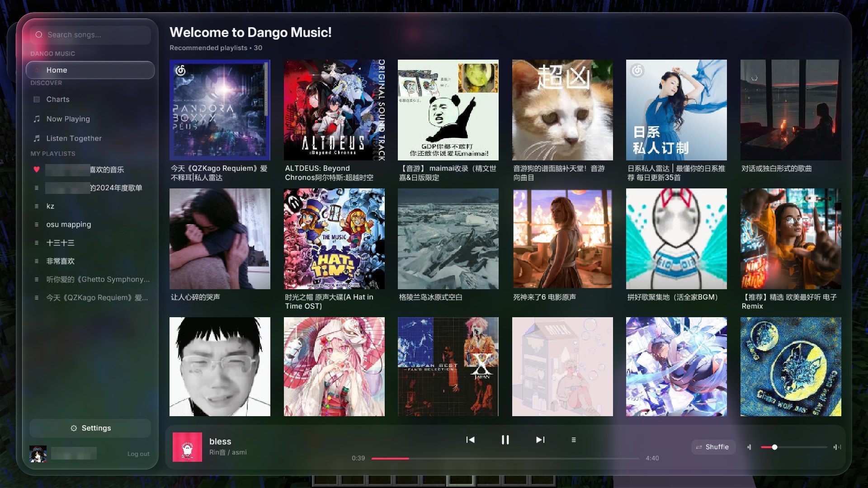Open the 超凶 cat playlist cover
Screen dimensions: 868x488
tap(562, 110)
